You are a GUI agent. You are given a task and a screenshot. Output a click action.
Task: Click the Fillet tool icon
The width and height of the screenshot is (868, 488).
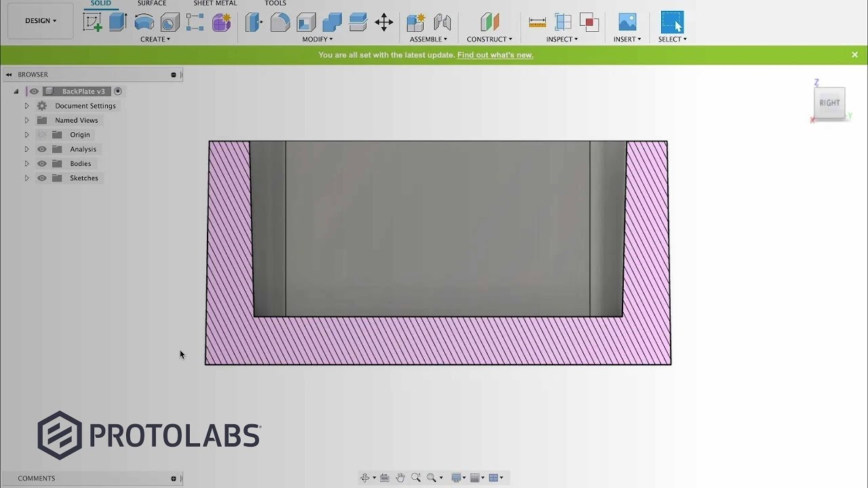280,22
